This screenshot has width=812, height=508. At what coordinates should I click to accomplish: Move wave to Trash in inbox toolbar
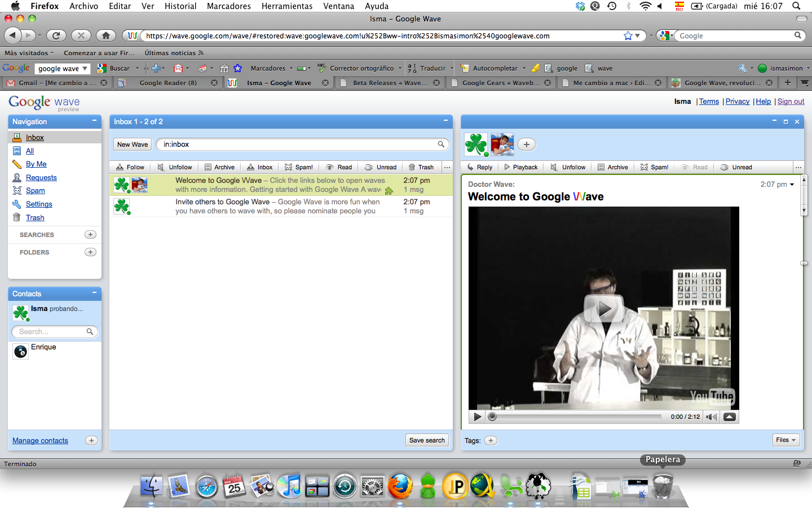click(x=421, y=167)
